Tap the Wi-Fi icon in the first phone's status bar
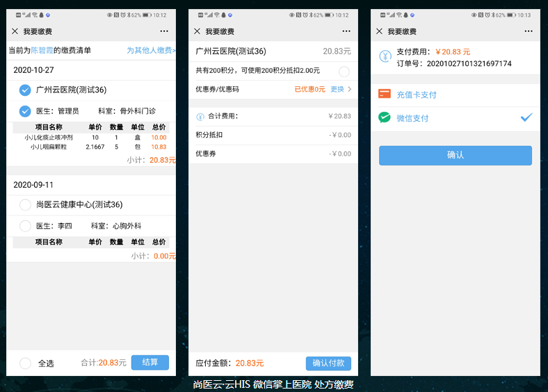This screenshot has width=548, height=392. tap(35, 15)
